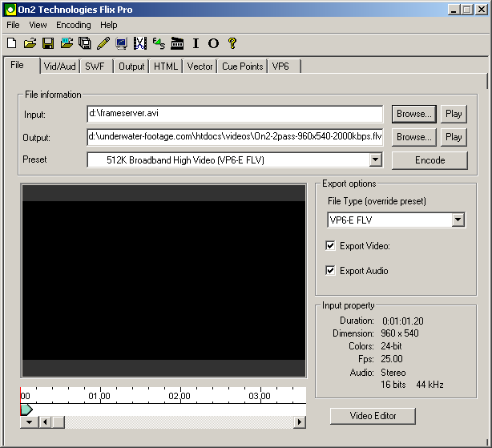The height and width of the screenshot is (448, 492).
Task: Click the film strip scissors icon
Action: coord(140,43)
